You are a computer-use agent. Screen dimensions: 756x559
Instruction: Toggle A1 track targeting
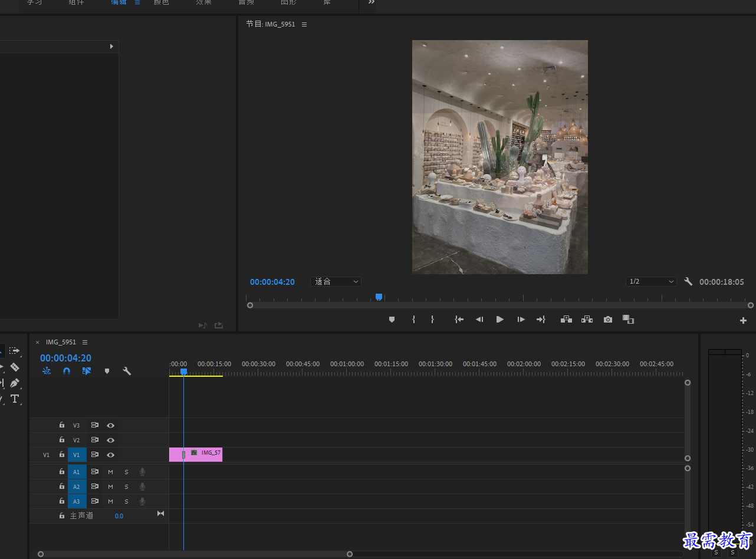click(77, 472)
